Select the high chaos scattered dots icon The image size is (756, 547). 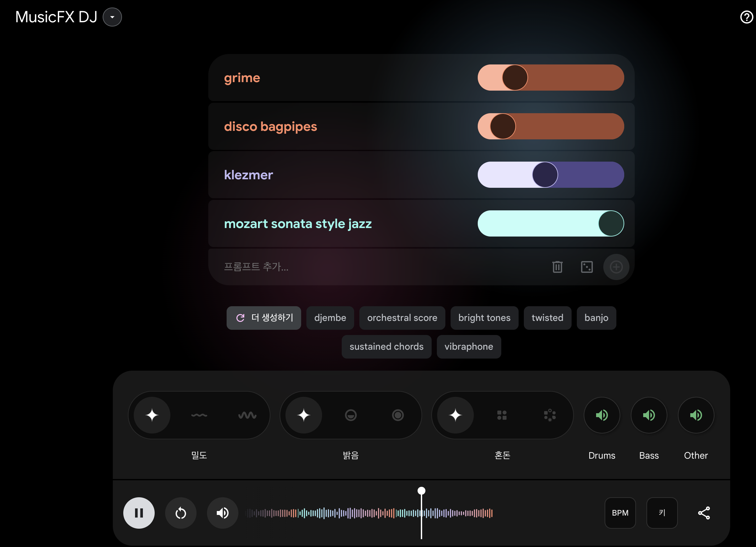click(550, 415)
